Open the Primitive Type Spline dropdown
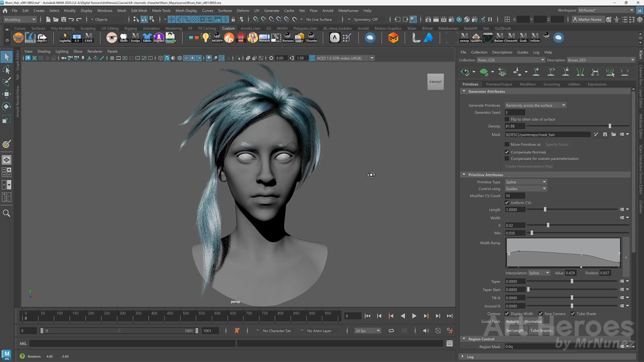The image size is (644, 362). coord(526,182)
